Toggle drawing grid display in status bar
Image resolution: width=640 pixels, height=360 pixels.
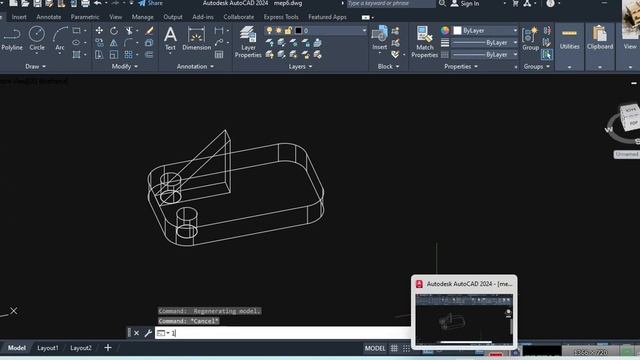coord(394,348)
